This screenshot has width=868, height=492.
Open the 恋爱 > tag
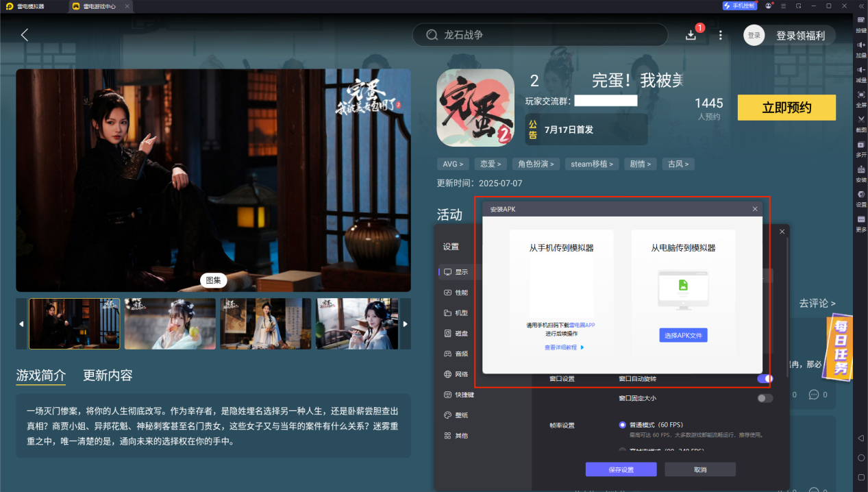(490, 164)
